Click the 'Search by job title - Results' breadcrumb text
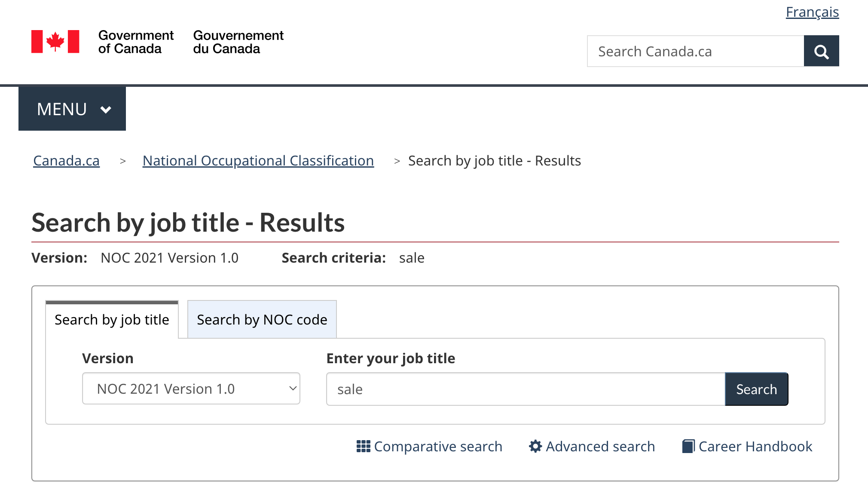The image size is (868, 490). click(495, 161)
